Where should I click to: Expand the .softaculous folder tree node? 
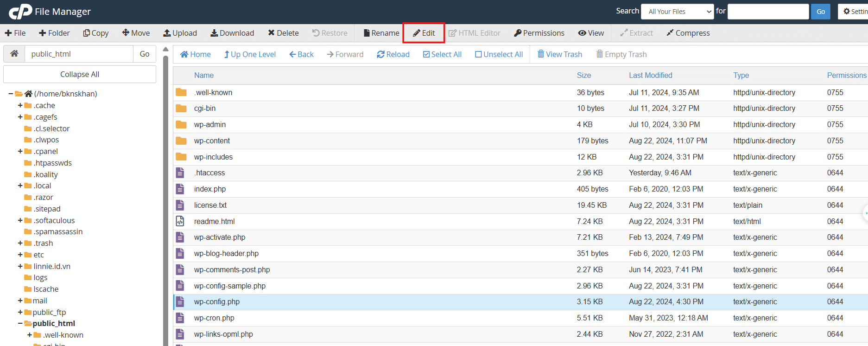(20, 220)
